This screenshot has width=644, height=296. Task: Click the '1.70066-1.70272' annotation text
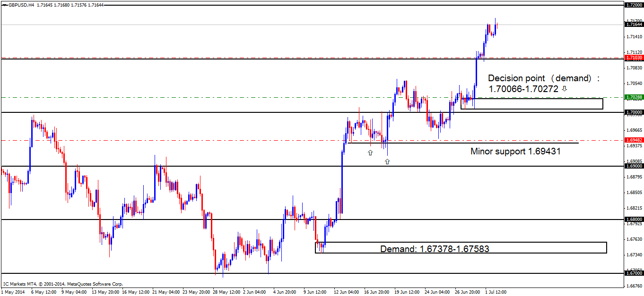click(523, 88)
